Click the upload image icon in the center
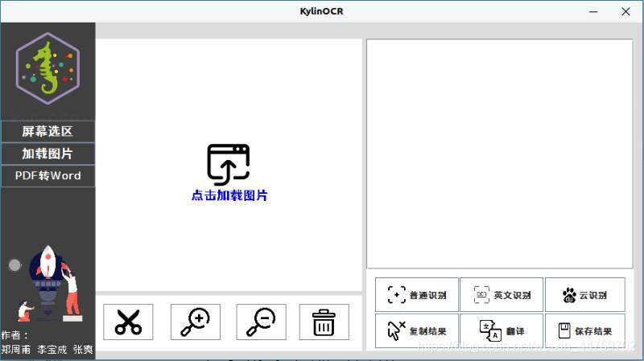Image resolution: width=644 pixels, height=361 pixels. [229, 164]
